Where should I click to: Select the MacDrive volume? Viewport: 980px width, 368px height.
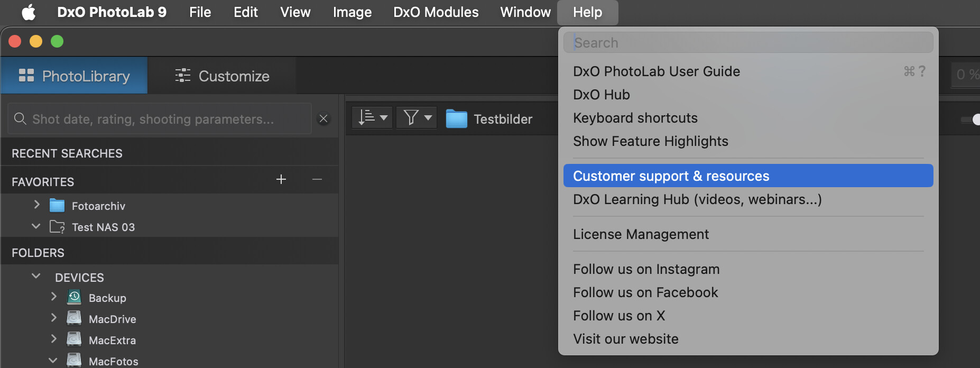point(113,319)
